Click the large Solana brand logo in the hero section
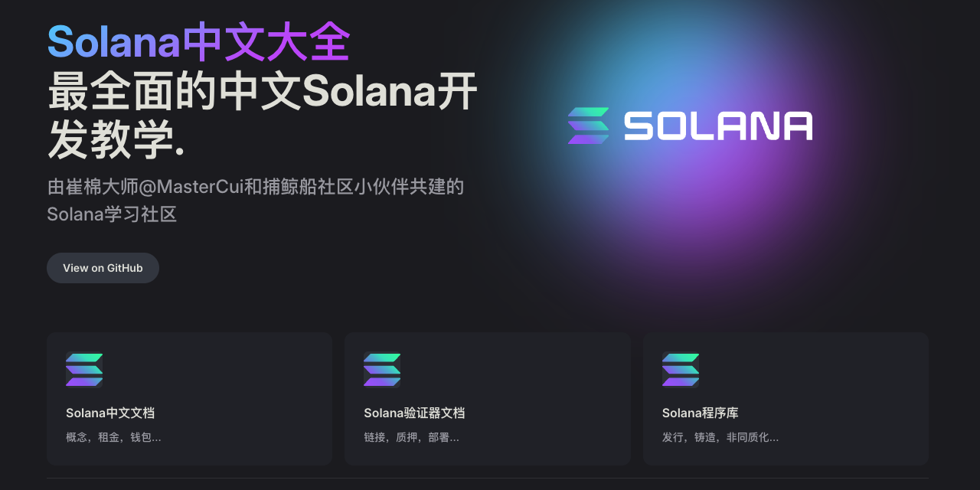 [689, 125]
